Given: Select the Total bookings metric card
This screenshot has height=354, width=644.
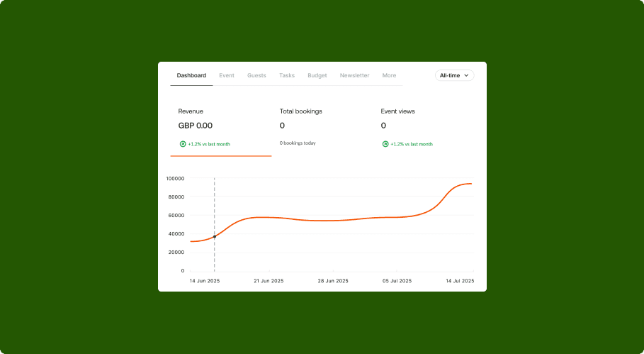Looking at the screenshot, I should point(322,128).
